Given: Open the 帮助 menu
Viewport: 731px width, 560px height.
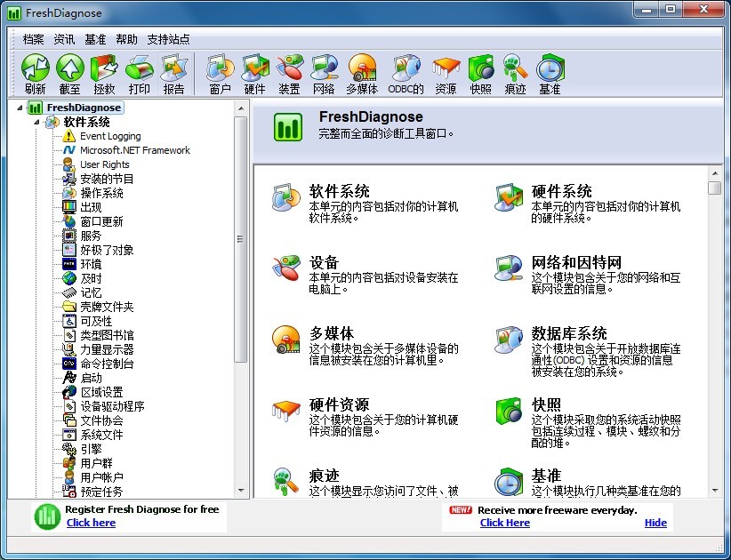Looking at the screenshot, I should pos(126,39).
